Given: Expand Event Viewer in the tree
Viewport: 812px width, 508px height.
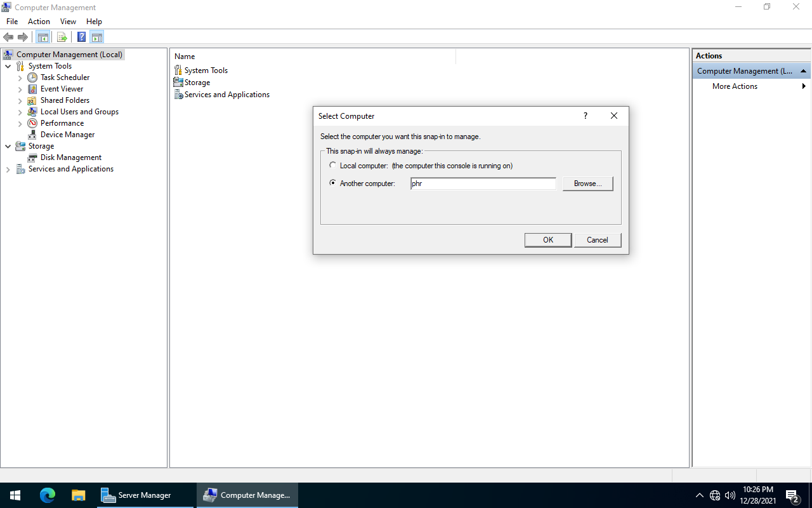Looking at the screenshot, I should pyautogui.click(x=20, y=88).
